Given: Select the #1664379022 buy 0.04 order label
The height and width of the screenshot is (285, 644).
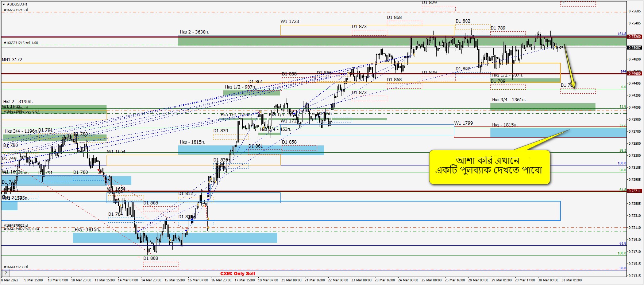Looking at the screenshot, I should [x=22, y=229].
